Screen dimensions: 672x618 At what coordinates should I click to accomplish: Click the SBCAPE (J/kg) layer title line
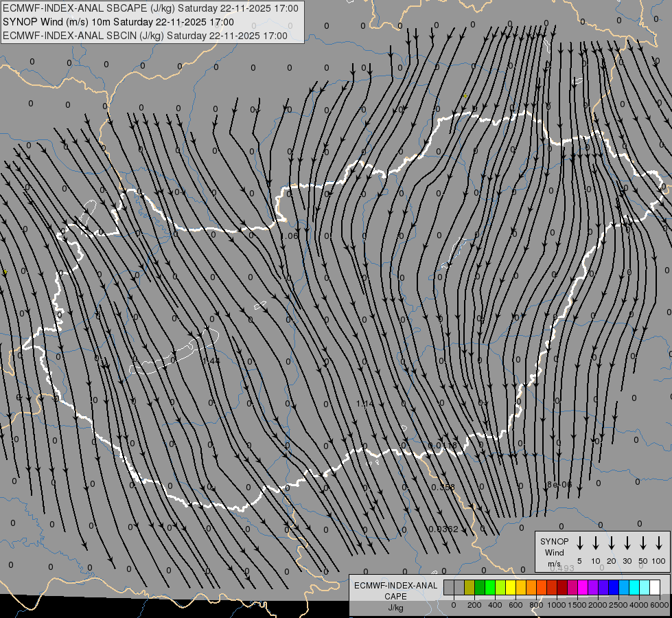151,8
